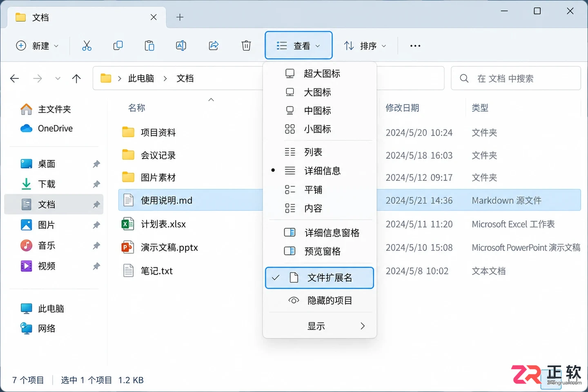Toggle the 预览窗格 pane
This screenshot has width=588, height=392.
319,251
